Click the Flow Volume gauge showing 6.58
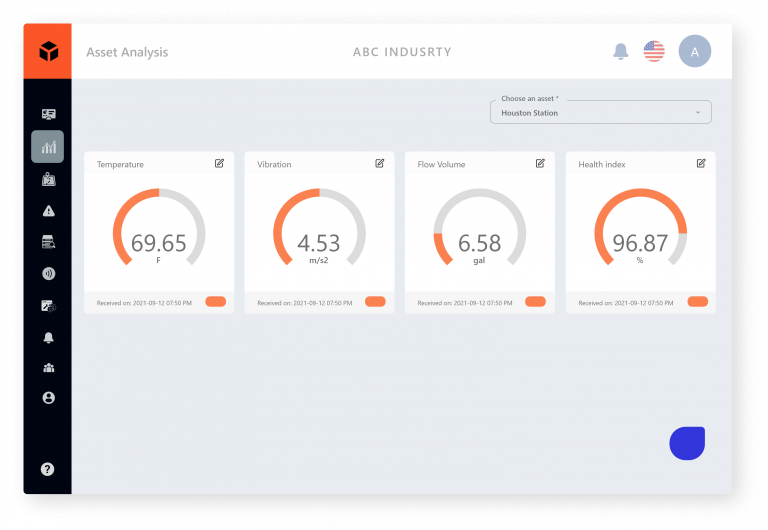 click(480, 229)
